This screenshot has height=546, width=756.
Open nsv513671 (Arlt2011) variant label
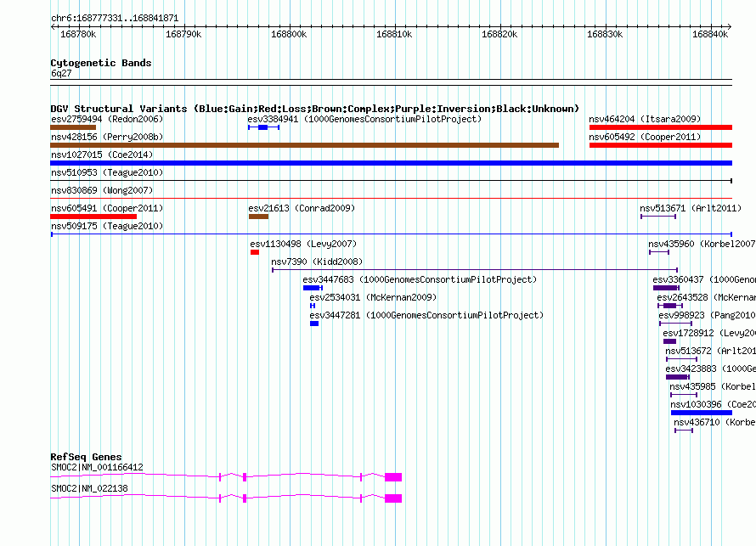691,208
